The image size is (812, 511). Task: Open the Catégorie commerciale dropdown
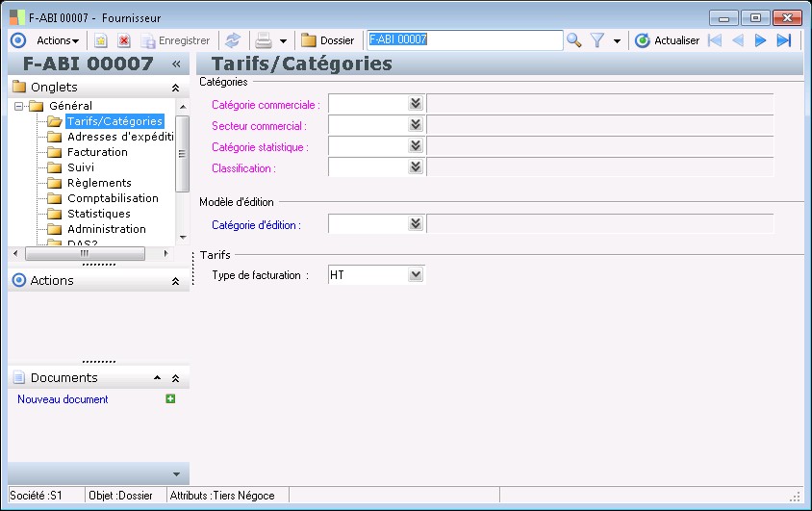tap(416, 103)
